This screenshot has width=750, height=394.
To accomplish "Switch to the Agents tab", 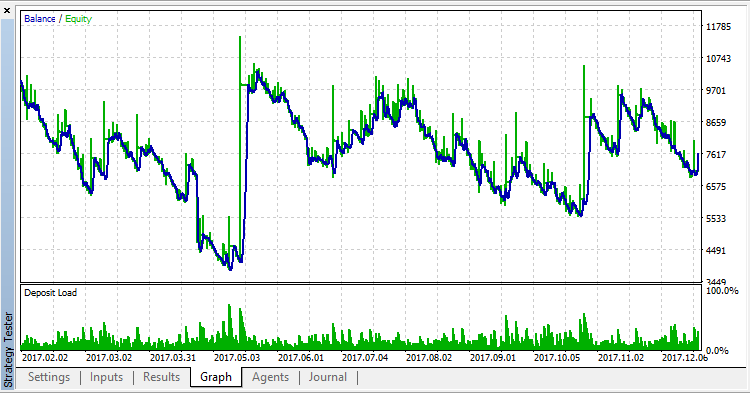I will (270, 377).
